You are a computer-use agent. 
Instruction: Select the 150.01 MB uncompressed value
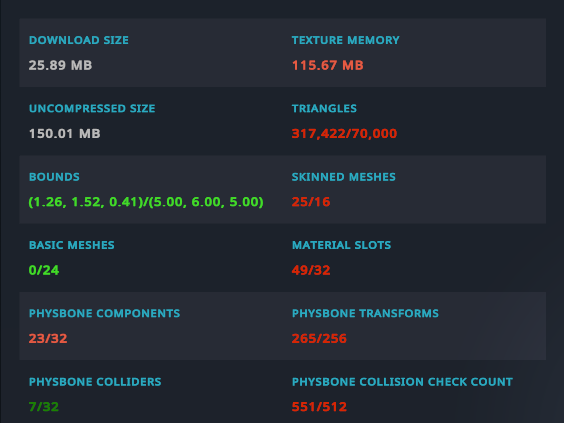pyautogui.click(x=65, y=133)
